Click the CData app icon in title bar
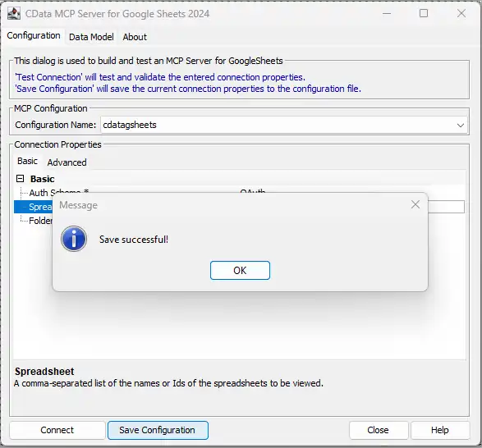The height and width of the screenshot is (448, 482). 14,14
